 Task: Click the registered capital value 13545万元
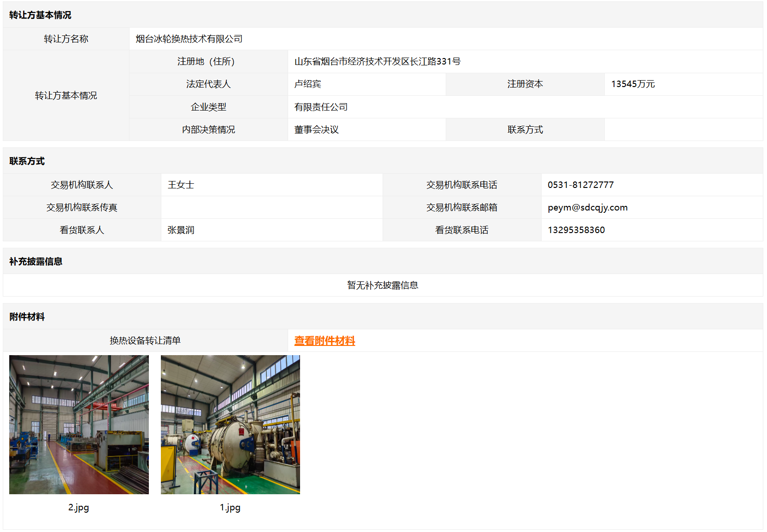click(632, 84)
